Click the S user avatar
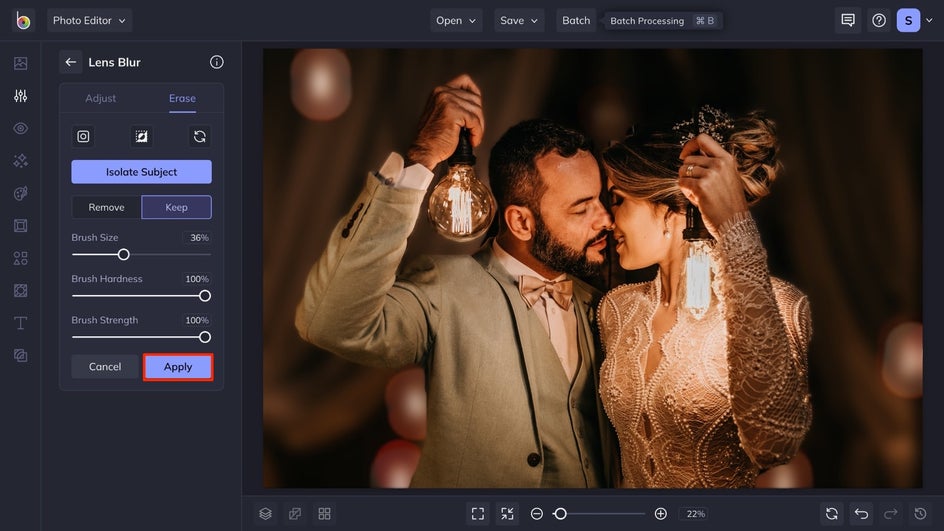 (908, 20)
